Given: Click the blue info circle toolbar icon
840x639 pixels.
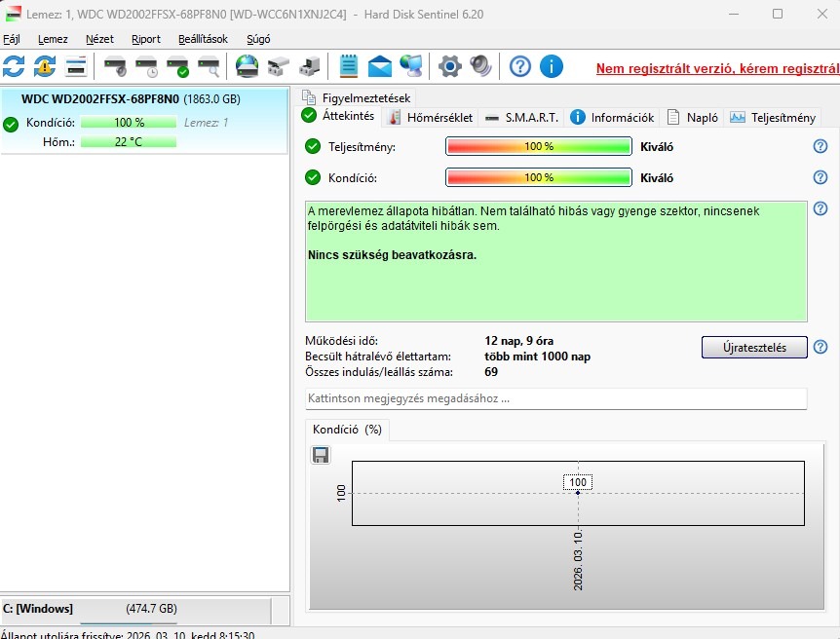Looking at the screenshot, I should click(552, 67).
